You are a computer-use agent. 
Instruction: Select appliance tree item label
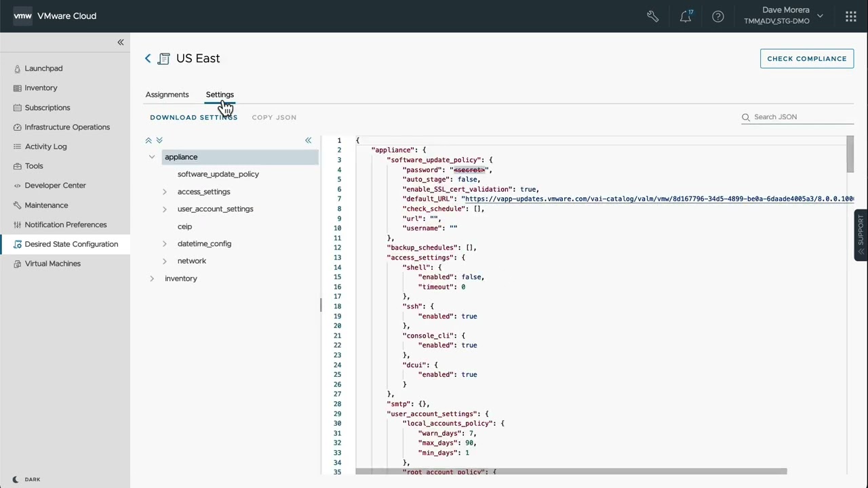181,157
